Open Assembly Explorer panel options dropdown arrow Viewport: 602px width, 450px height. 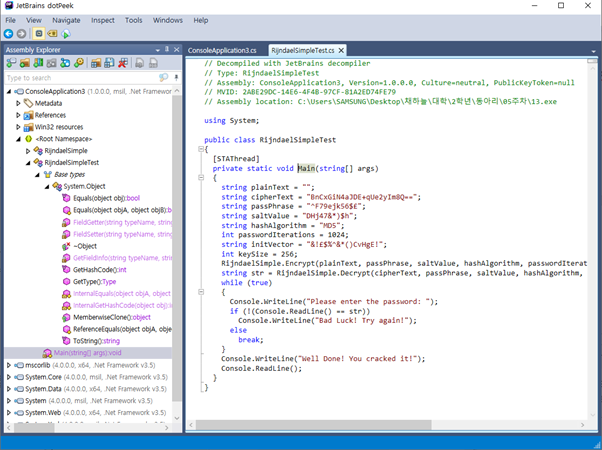tap(158, 50)
